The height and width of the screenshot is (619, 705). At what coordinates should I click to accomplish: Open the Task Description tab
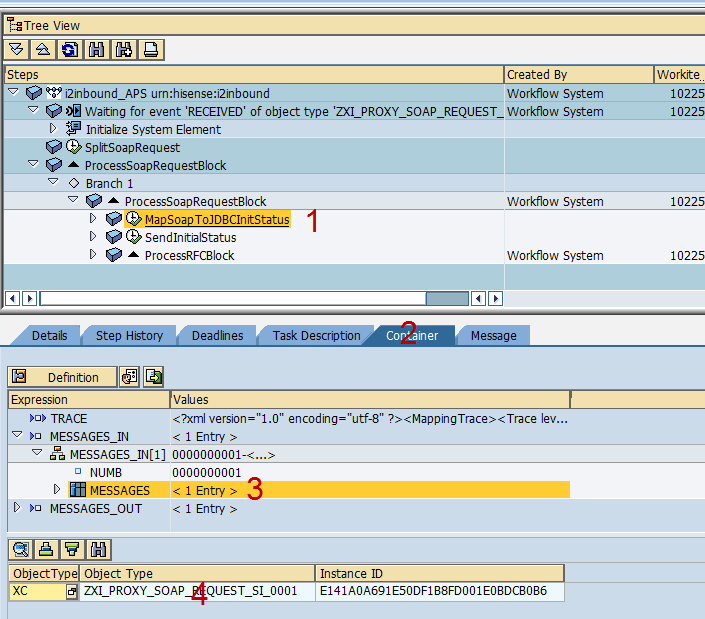(316, 336)
